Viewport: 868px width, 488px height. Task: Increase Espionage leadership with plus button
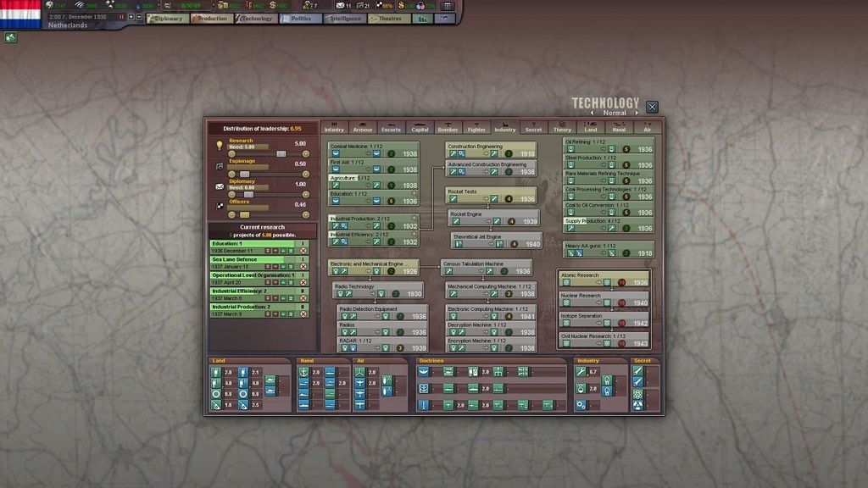[305, 175]
